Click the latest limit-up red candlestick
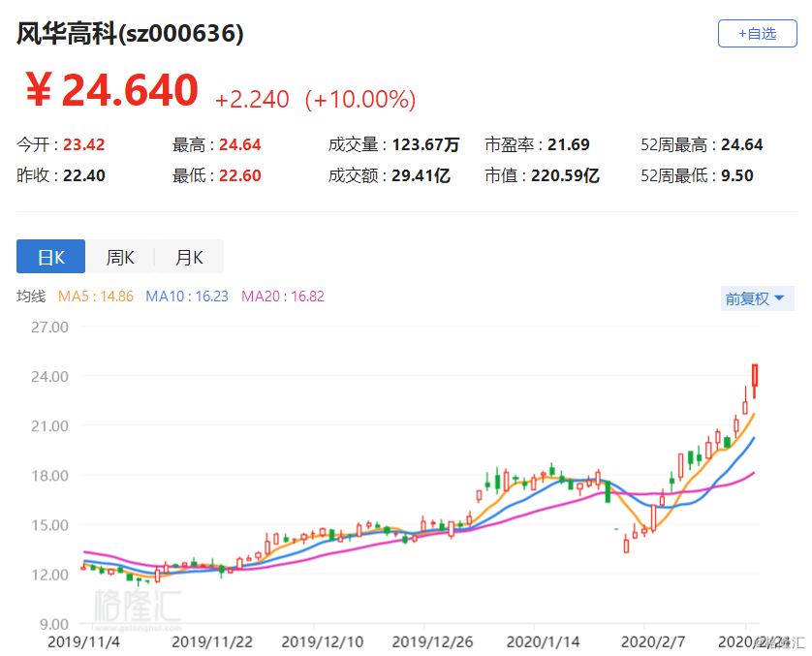 [x=755, y=381]
